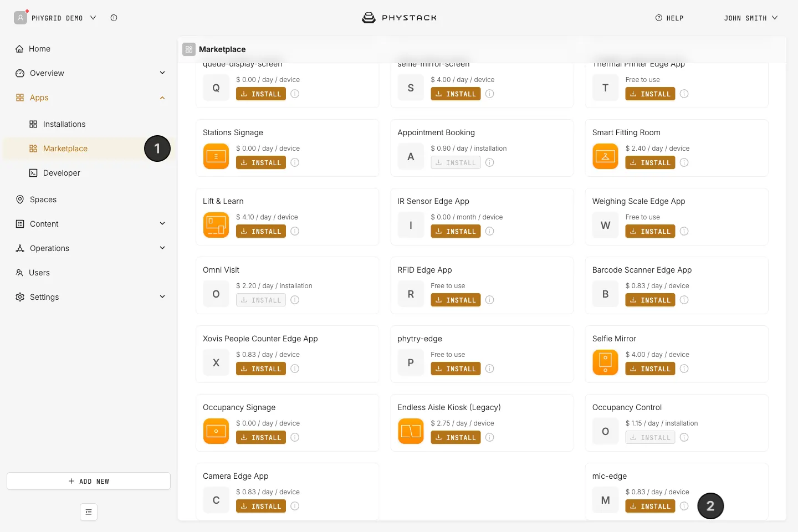Click the Appointment Booking card title
Screen dimensions: 798x532
(436, 132)
